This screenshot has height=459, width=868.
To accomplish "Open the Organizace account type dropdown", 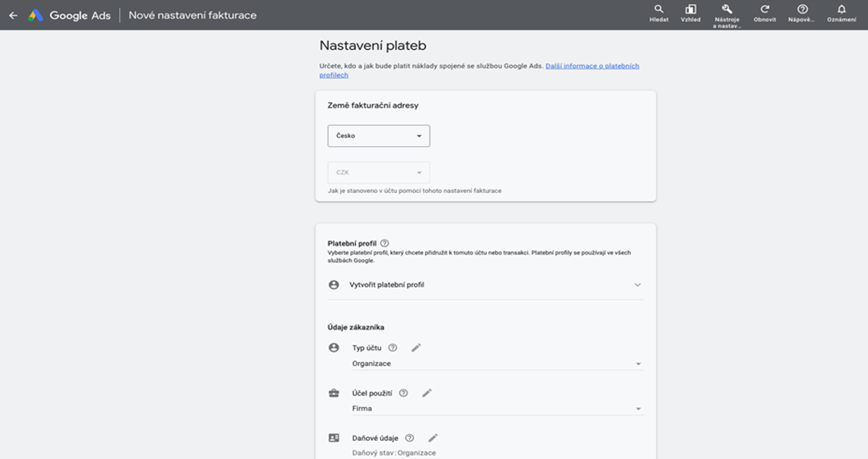I will [x=497, y=364].
